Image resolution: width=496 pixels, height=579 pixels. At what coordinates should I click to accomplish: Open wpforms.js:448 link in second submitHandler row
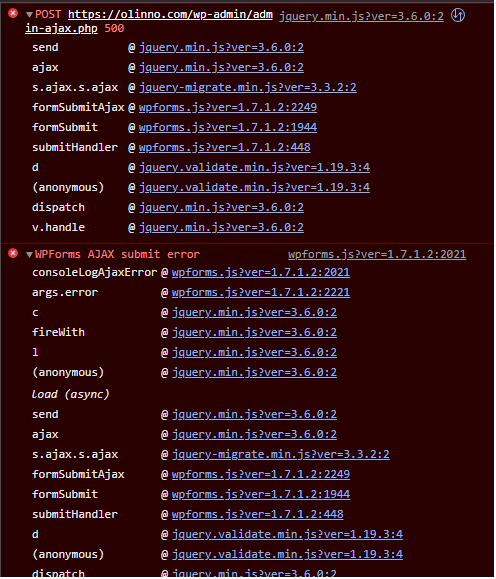click(257, 514)
